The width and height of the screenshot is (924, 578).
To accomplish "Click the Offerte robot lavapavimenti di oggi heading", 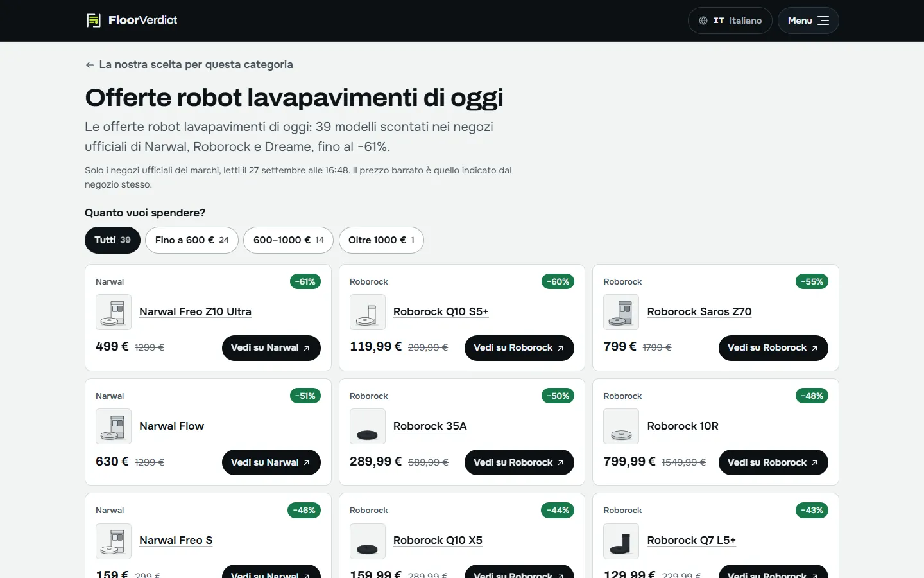I will click(x=294, y=98).
